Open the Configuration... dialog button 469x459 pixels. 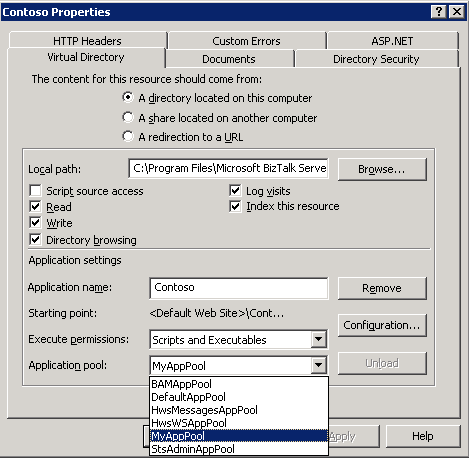pyautogui.click(x=382, y=325)
